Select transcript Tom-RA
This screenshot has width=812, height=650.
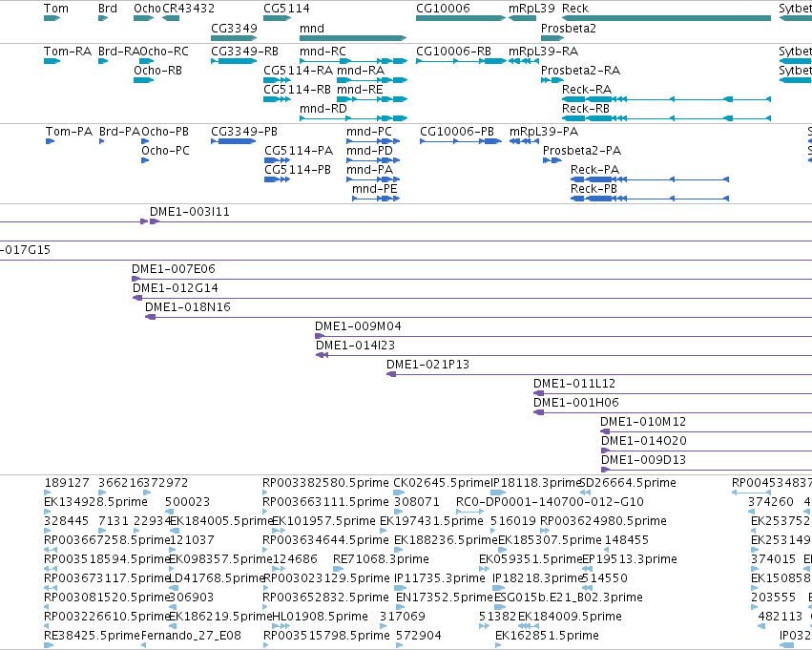pos(52,61)
